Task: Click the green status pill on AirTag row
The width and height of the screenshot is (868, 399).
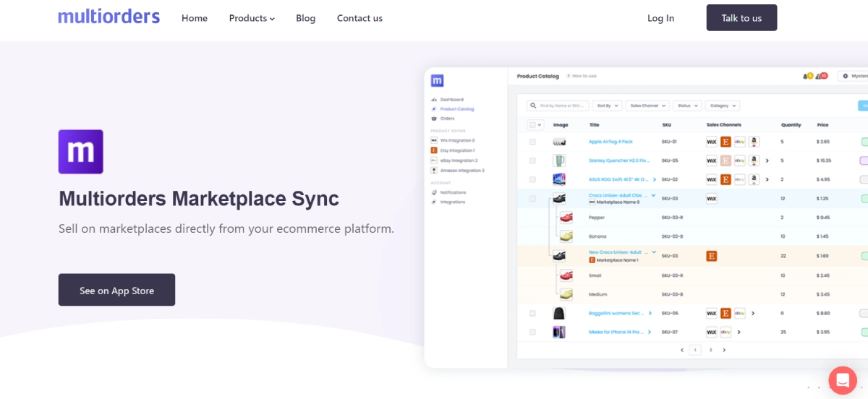Action: tap(864, 142)
